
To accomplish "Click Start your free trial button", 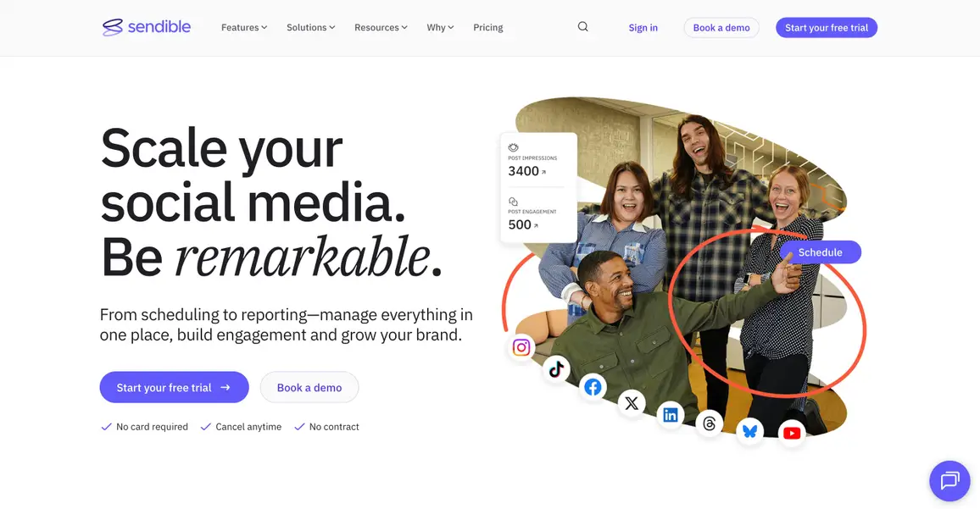I will click(174, 387).
